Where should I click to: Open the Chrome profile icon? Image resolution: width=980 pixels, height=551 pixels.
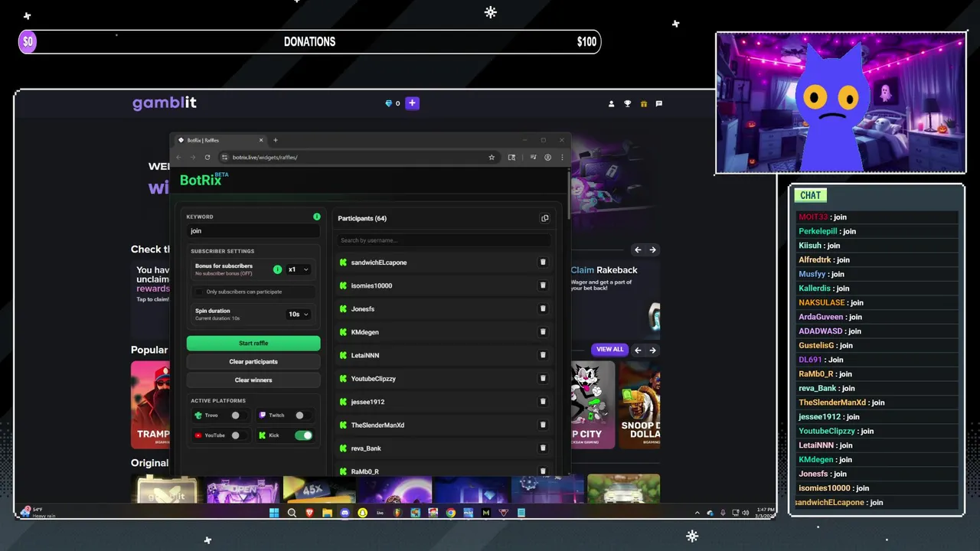point(547,157)
